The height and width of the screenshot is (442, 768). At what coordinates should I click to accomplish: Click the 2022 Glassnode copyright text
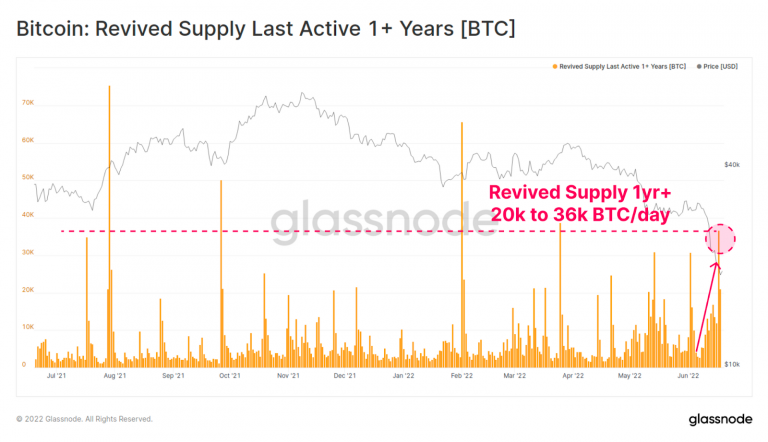click(84, 419)
